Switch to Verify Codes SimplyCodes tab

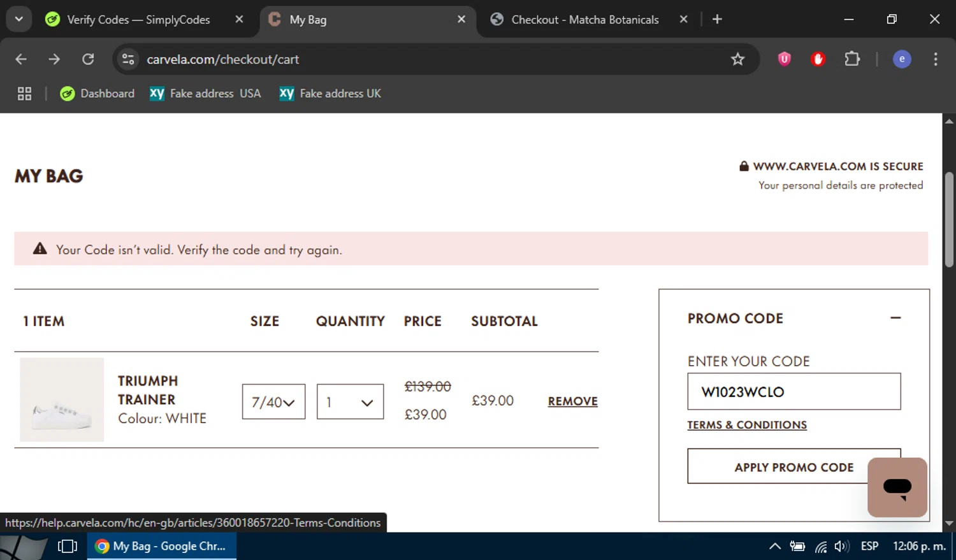click(138, 20)
